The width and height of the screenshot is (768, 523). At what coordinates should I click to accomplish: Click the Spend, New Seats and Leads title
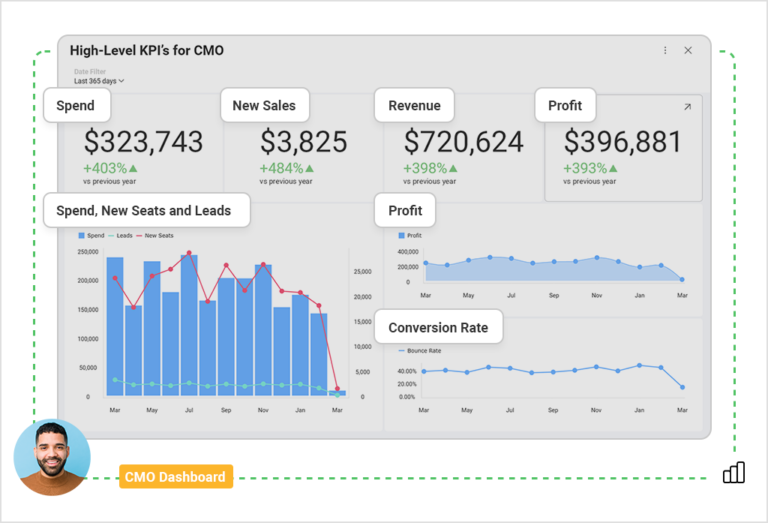pyautogui.click(x=146, y=210)
